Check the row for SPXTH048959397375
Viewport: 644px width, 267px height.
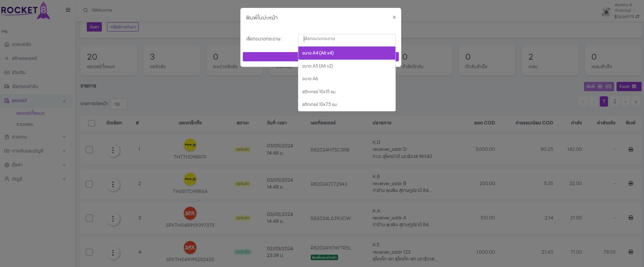pos(89,218)
